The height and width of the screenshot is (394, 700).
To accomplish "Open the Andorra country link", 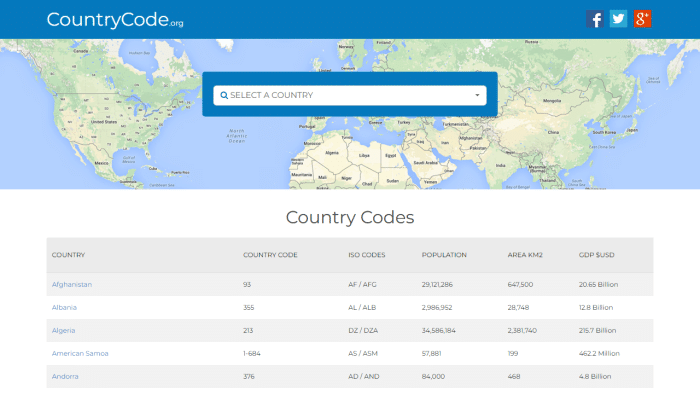I will (65, 377).
